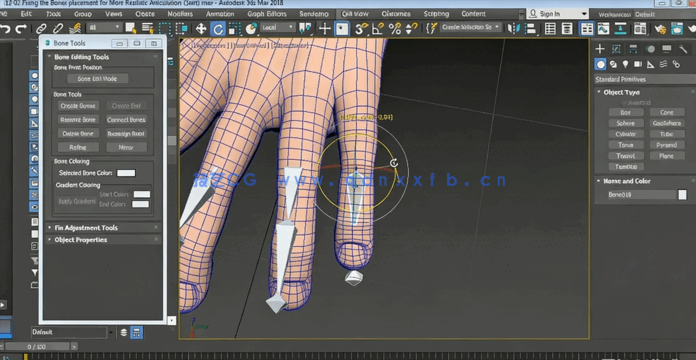Open the Graph Editors menu
The width and height of the screenshot is (696, 360).
click(x=267, y=14)
